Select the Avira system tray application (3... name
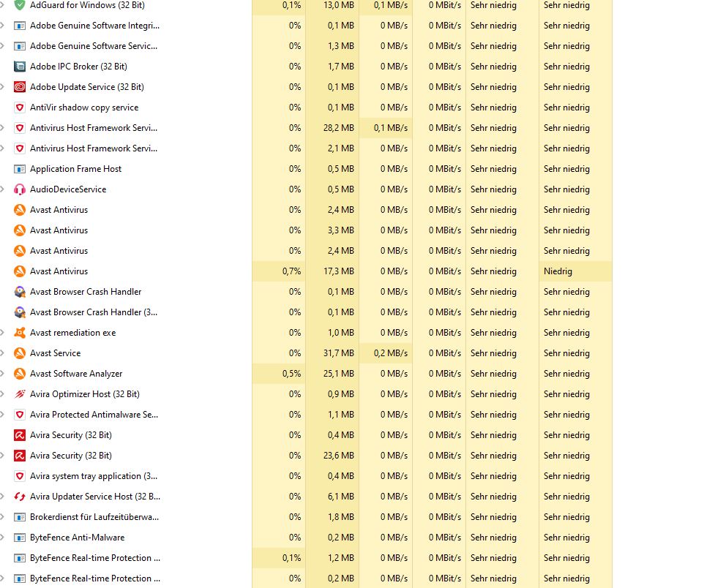The width and height of the screenshot is (726, 588). (94, 476)
